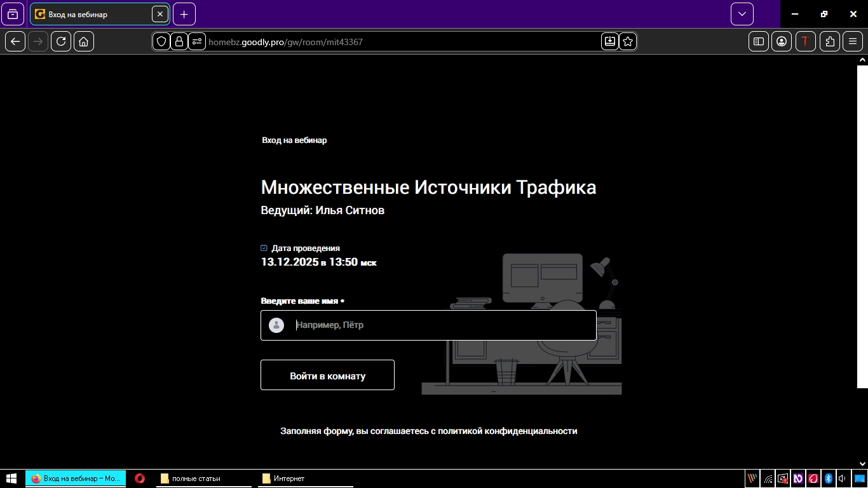Open the volume control in system tray
Screen dimensions: 868x488
[843, 478]
